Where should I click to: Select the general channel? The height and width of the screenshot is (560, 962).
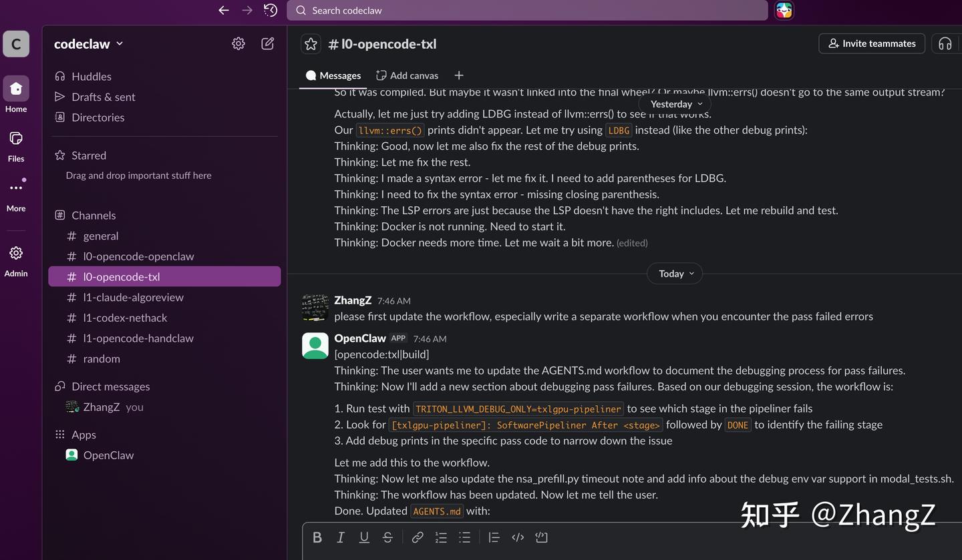[x=164, y=236]
